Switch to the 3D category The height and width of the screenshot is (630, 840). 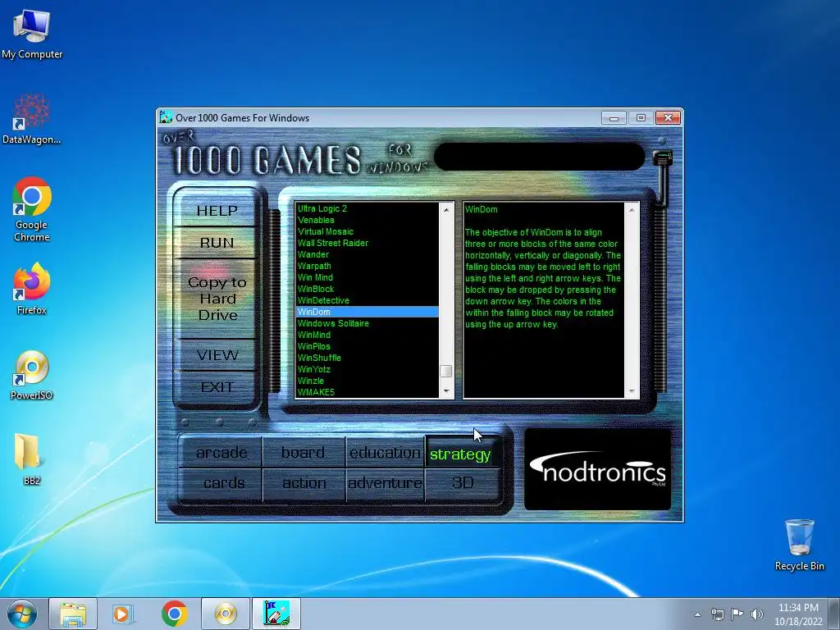tap(463, 483)
